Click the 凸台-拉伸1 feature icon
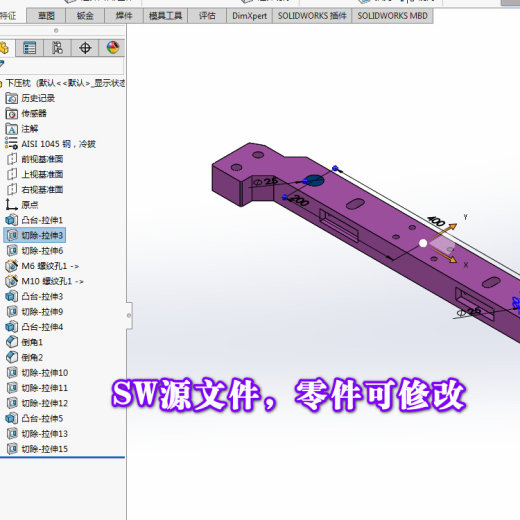The width and height of the screenshot is (520, 520). click(12, 220)
